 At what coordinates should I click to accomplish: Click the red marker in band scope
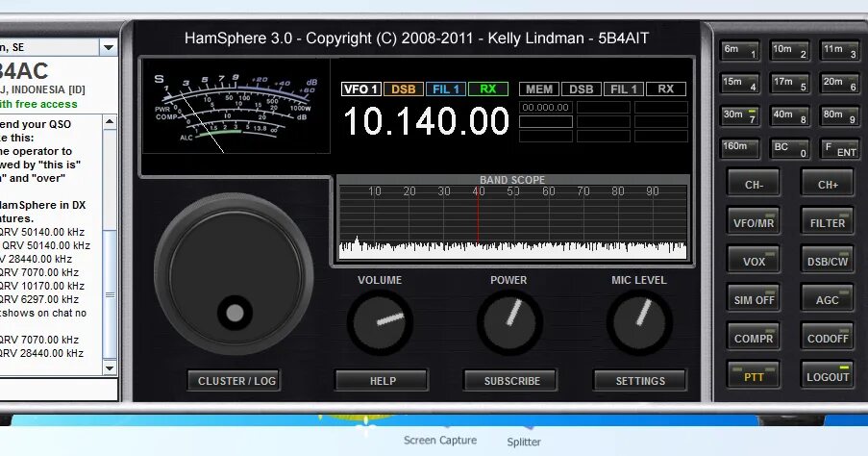[479, 216]
